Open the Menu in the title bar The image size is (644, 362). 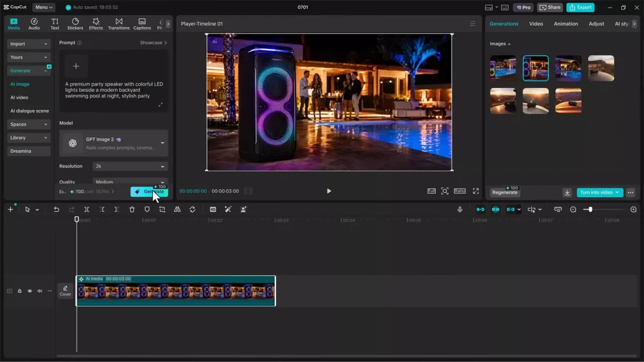pyautogui.click(x=43, y=8)
